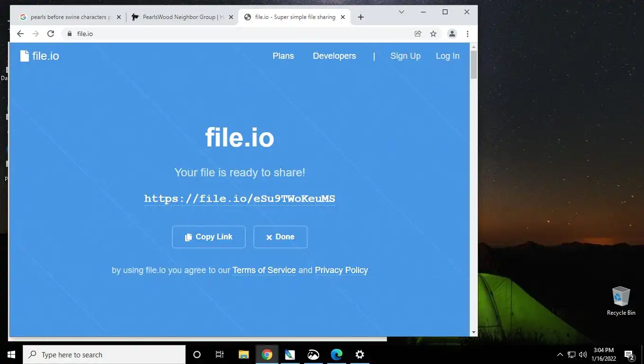Close the pearls before swine tab
This screenshot has width=644, height=364.
click(x=118, y=17)
